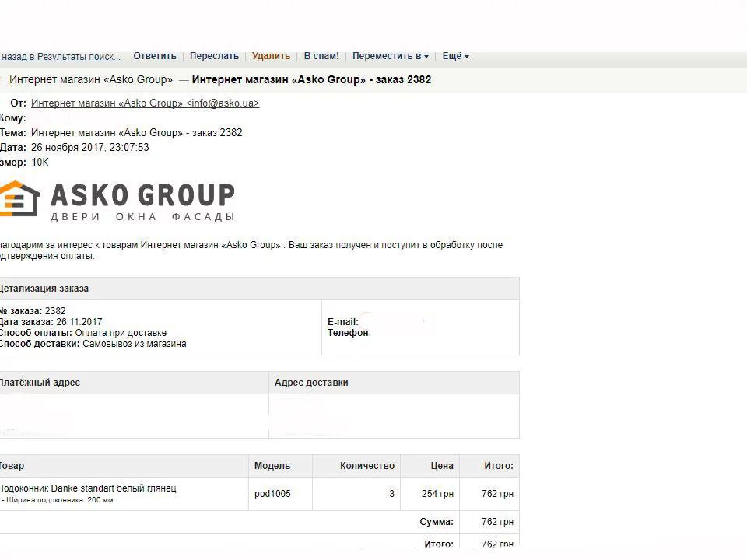Open the Переместить в dropdown

click(x=390, y=56)
